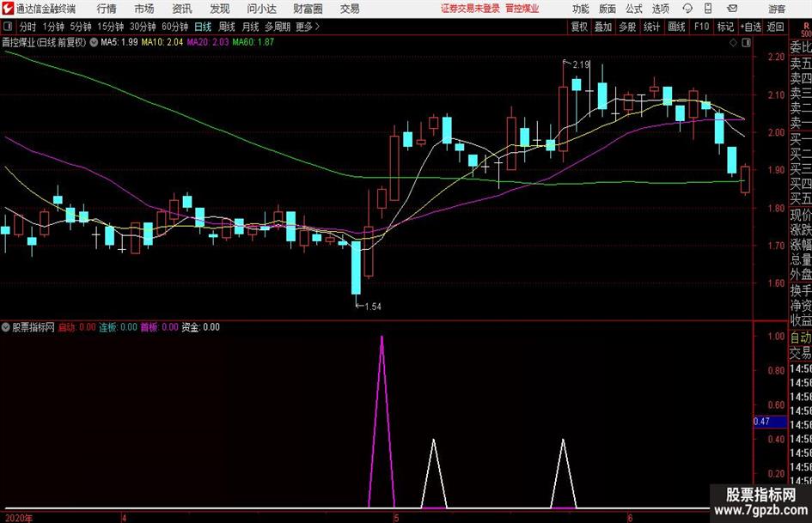Click the 标记 mark button
The height and width of the screenshot is (523, 812).
(725, 27)
